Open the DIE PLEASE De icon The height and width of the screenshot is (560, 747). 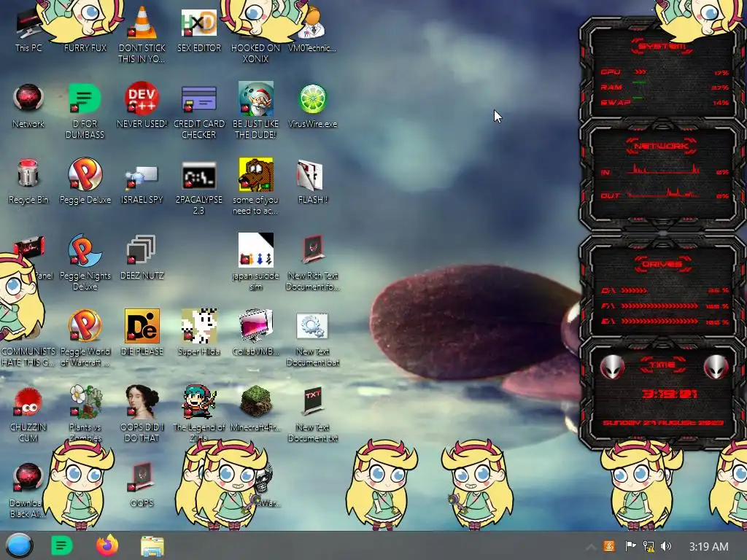pos(142,332)
